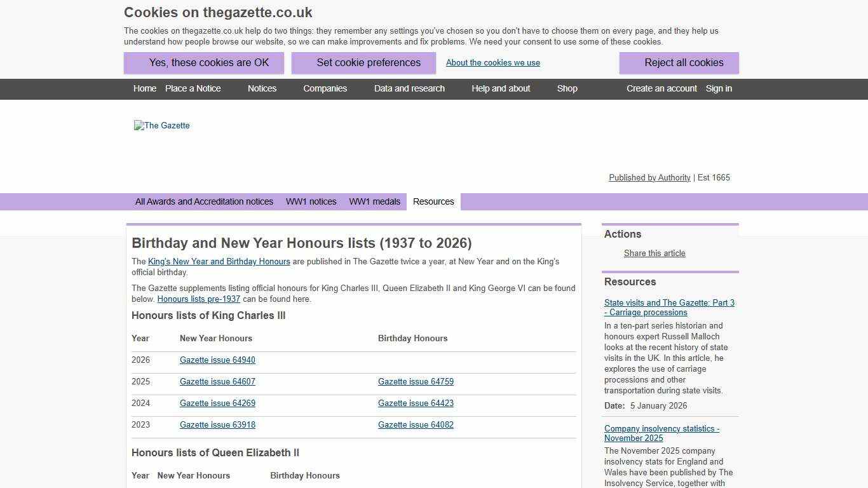Navigate to the Home menu item
868x488 pixels.
pyautogui.click(x=144, y=89)
